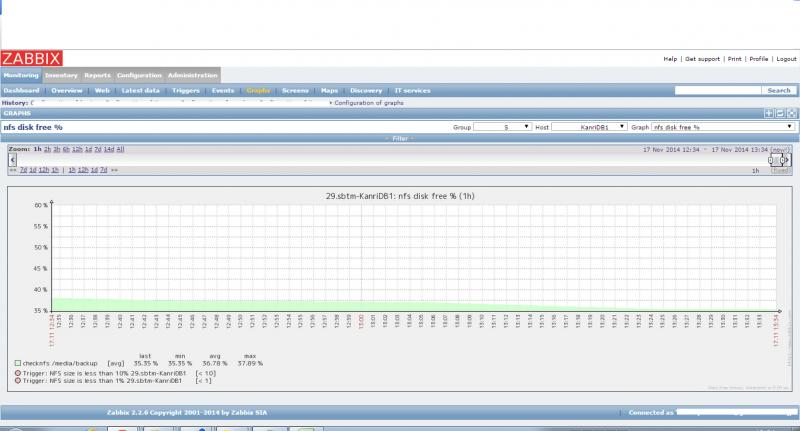Click the fullscreen icon in Graphs header

point(791,114)
